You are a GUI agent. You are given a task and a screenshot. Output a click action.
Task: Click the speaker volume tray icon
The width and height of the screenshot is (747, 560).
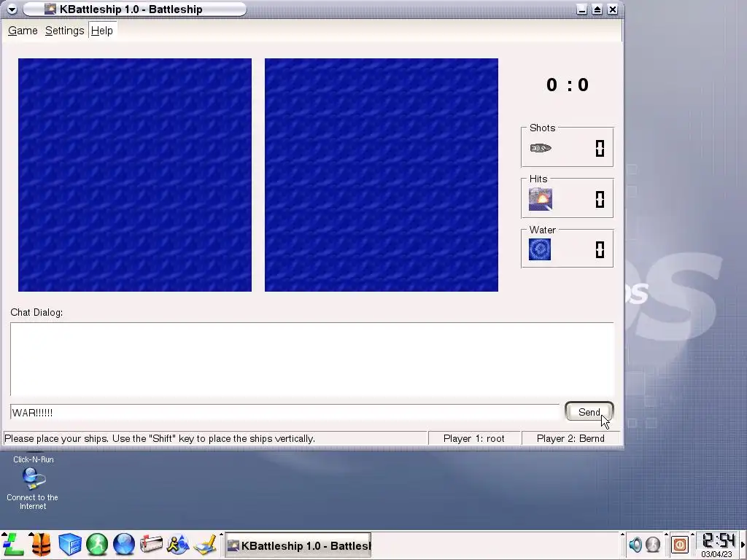(x=635, y=544)
